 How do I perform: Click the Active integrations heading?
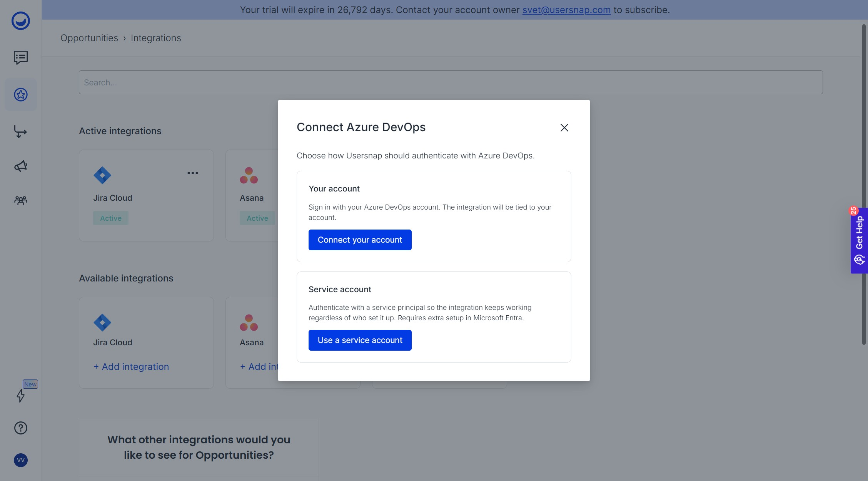click(120, 131)
